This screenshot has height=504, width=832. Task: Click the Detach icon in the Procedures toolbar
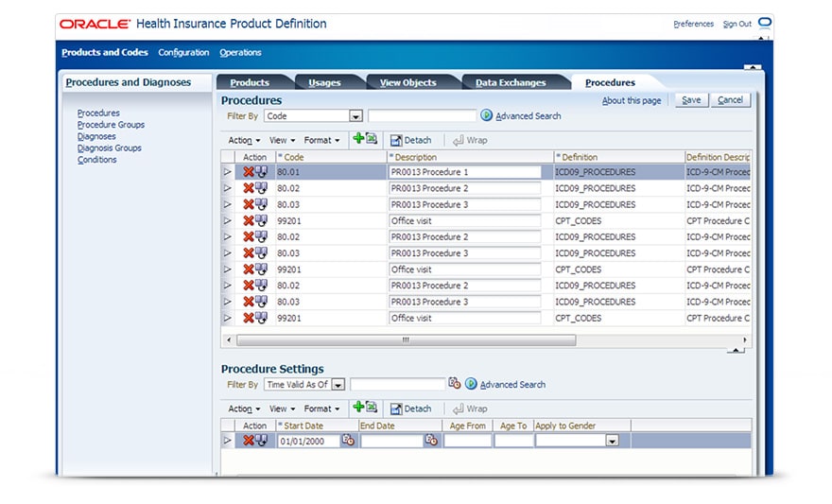pyautogui.click(x=396, y=140)
